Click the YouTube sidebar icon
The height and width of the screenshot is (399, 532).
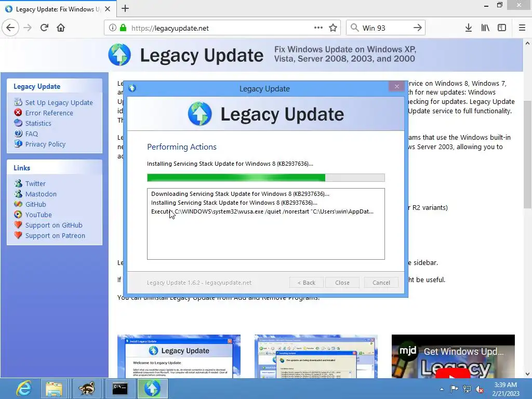pyautogui.click(x=18, y=215)
